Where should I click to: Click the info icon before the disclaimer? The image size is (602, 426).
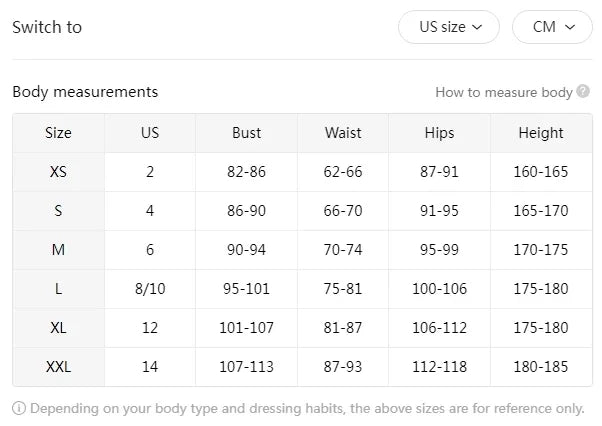tap(19, 408)
